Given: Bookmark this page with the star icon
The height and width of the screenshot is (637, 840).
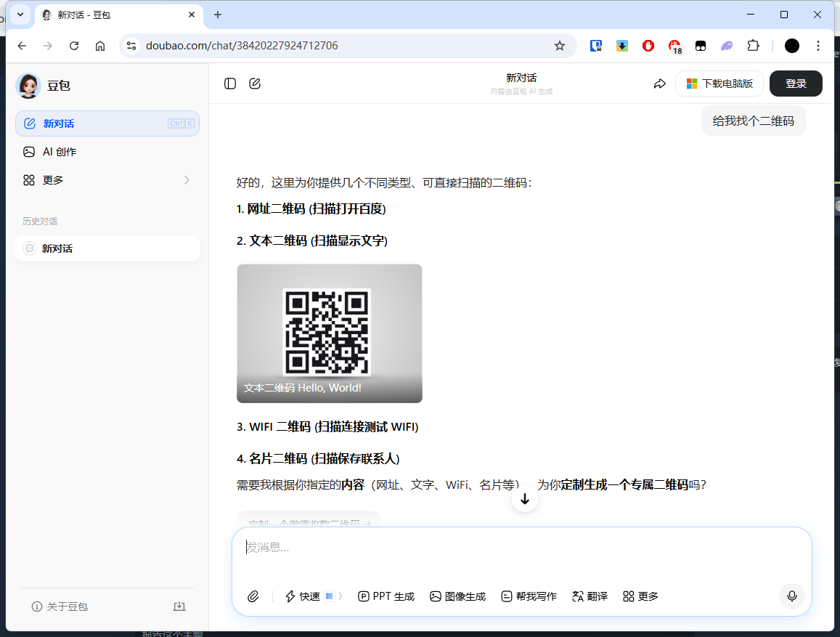Looking at the screenshot, I should pyautogui.click(x=560, y=46).
